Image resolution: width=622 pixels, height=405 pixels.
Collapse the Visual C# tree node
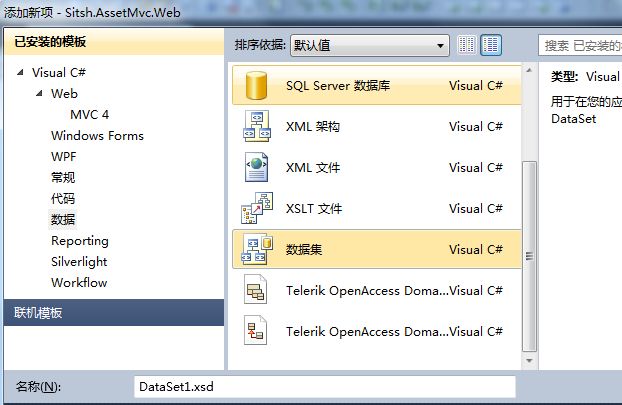click(x=20, y=72)
